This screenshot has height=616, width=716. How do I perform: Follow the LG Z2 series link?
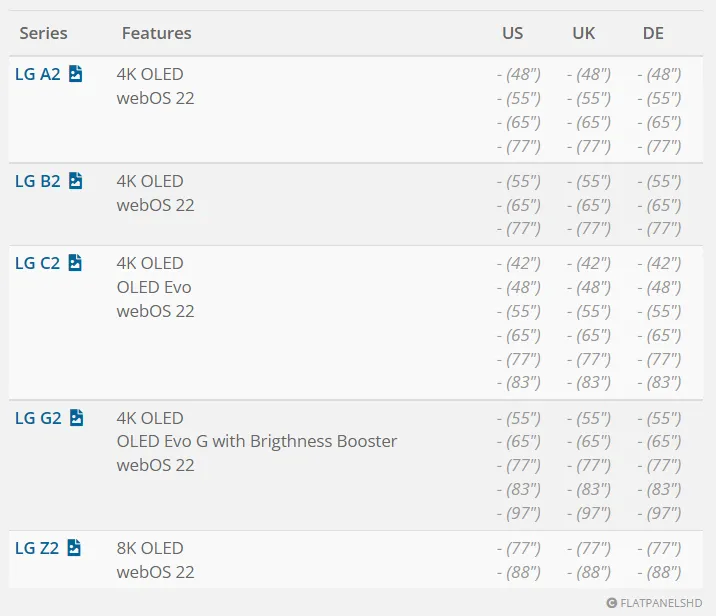click(x=38, y=548)
